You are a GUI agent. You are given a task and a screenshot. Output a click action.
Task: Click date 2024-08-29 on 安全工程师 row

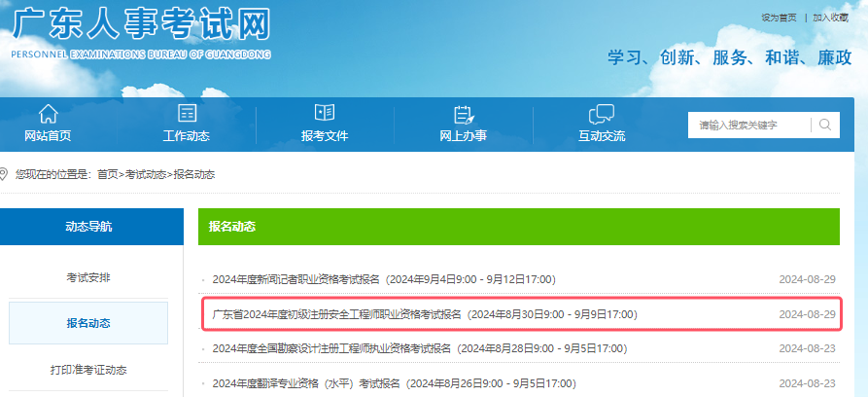point(807,314)
